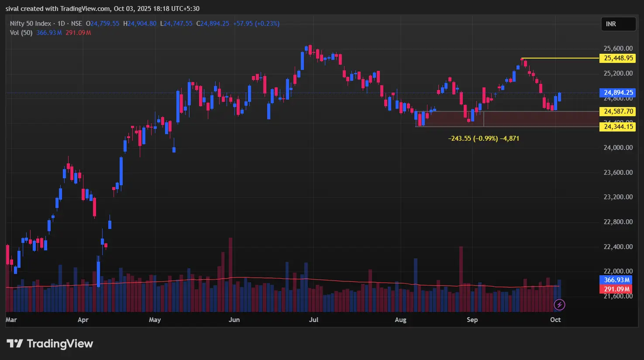Select the 25,448.95 yellow price label
Screen dimensions: 644x360
pos(618,58)
